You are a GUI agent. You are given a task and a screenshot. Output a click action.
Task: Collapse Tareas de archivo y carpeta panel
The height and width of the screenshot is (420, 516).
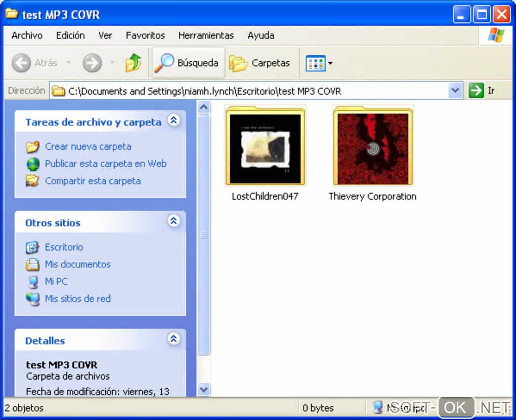174,120
